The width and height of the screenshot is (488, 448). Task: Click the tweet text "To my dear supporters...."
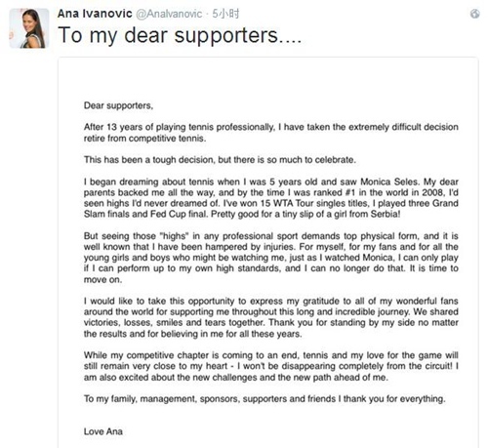click(180, 35)
